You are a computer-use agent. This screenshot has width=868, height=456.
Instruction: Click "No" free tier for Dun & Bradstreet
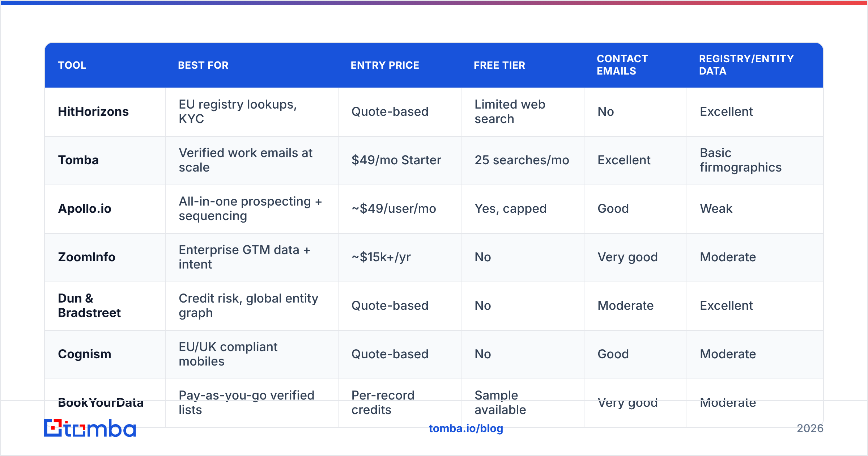point(483,305)
